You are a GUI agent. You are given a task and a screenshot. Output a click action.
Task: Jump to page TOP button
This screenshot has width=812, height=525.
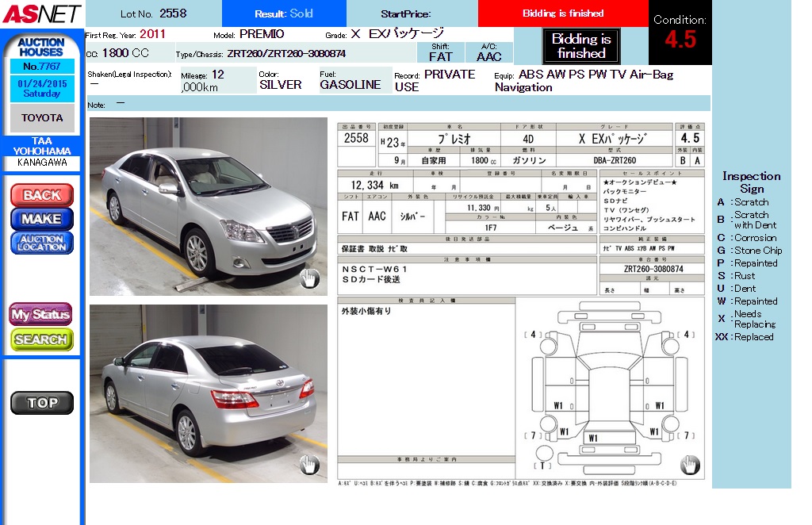(x=42, y=403)
